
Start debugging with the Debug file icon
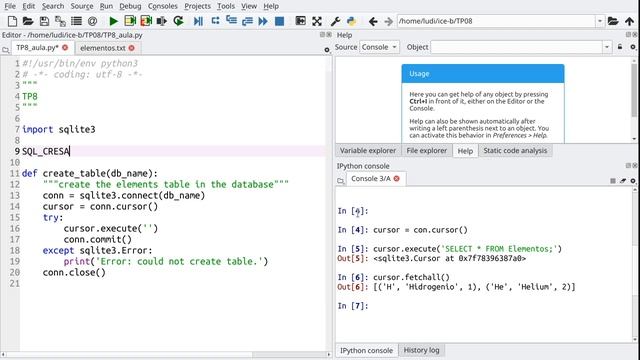pos(198,21)
